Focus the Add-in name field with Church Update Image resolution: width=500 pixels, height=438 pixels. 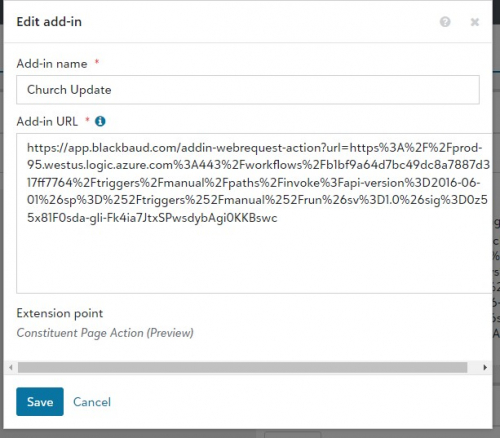[x=248, y=90]
